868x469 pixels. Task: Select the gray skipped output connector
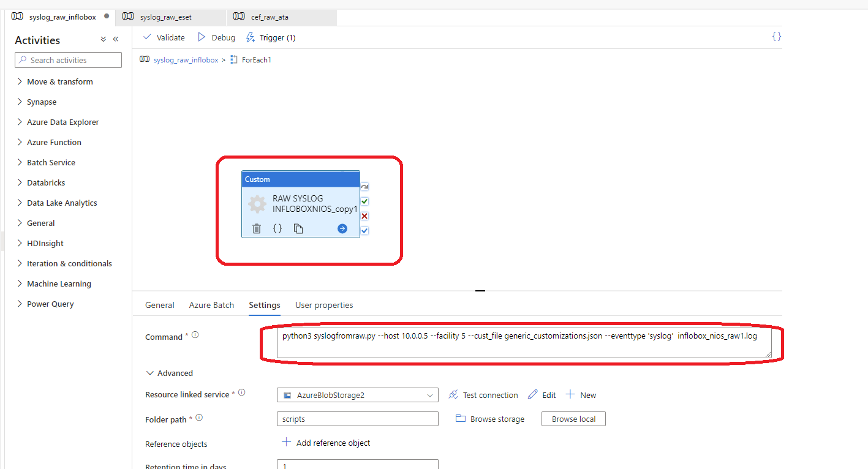[364, 187]
